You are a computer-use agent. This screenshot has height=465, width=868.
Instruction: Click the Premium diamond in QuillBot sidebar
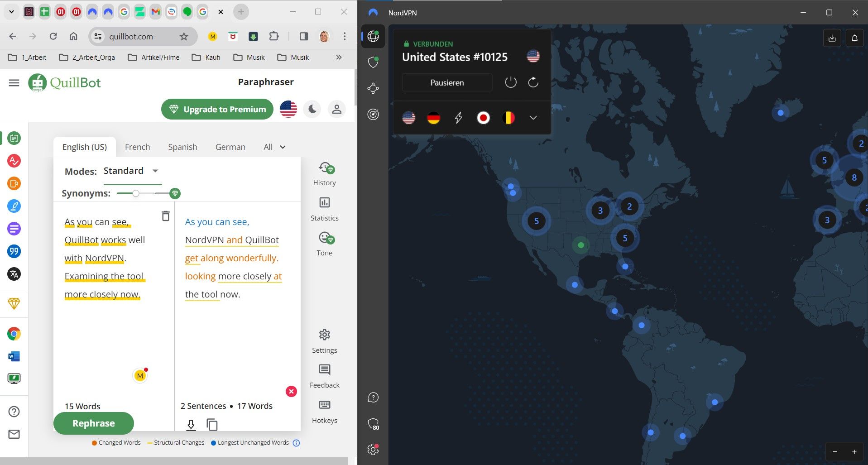tap(14, 303)
